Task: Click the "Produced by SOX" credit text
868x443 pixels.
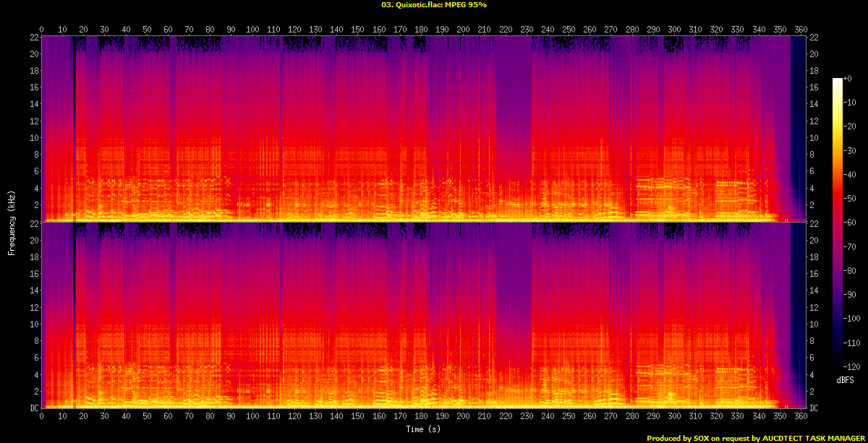Action: tap(680, 438)
